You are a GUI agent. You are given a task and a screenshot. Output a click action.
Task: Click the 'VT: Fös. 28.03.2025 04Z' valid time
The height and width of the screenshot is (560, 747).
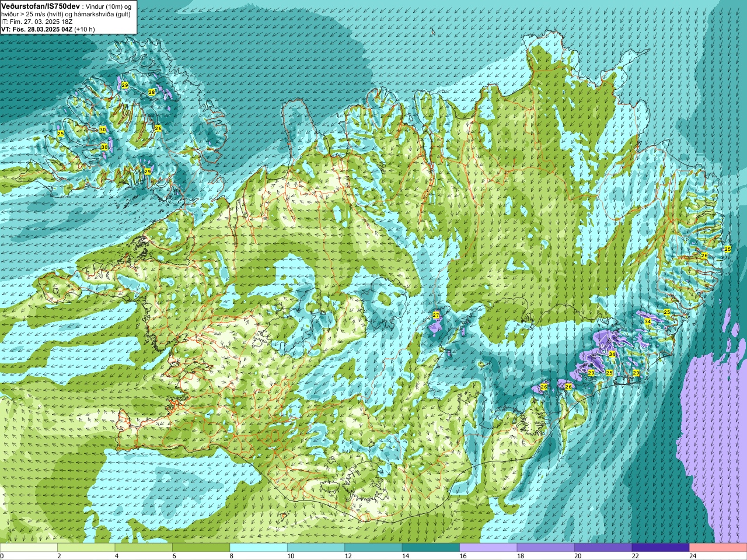coord(37,29)
